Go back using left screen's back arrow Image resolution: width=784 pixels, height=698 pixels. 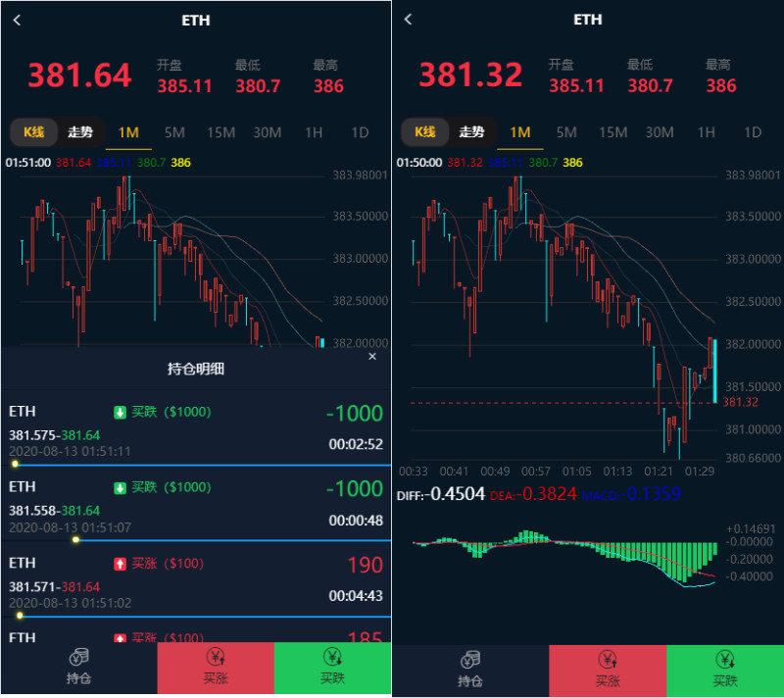click(x=17, y=20)
